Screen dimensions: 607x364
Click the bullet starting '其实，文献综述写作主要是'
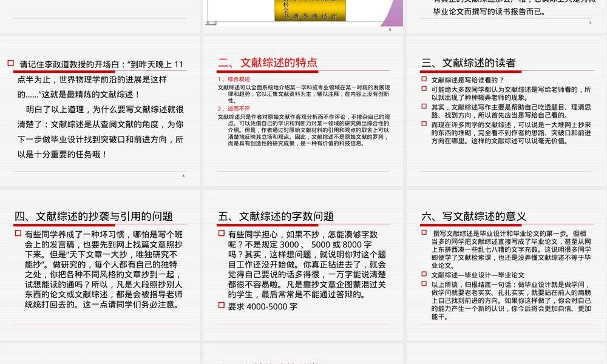click(x=511, y=111)
